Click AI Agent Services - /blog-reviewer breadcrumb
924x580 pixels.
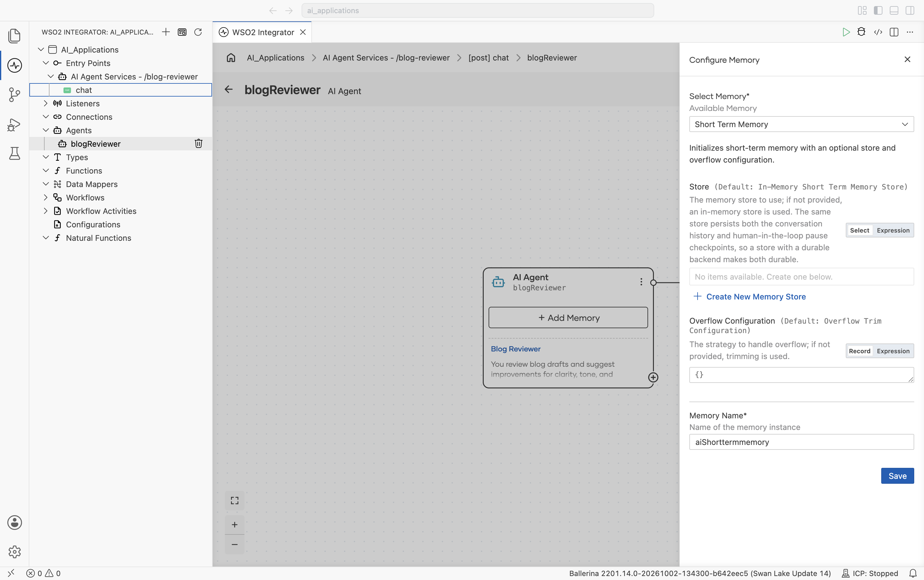tap(386, 57)
